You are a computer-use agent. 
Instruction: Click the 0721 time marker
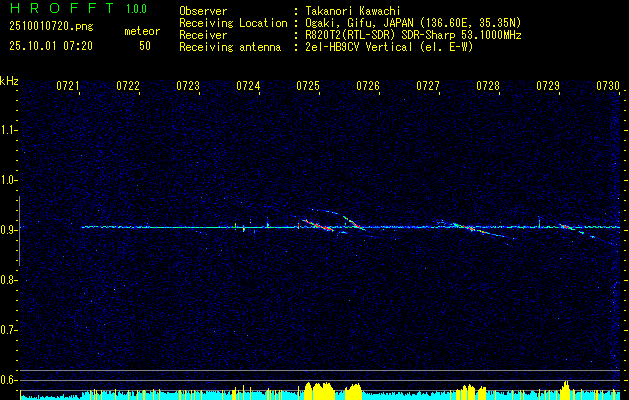[x=68, y=85]
